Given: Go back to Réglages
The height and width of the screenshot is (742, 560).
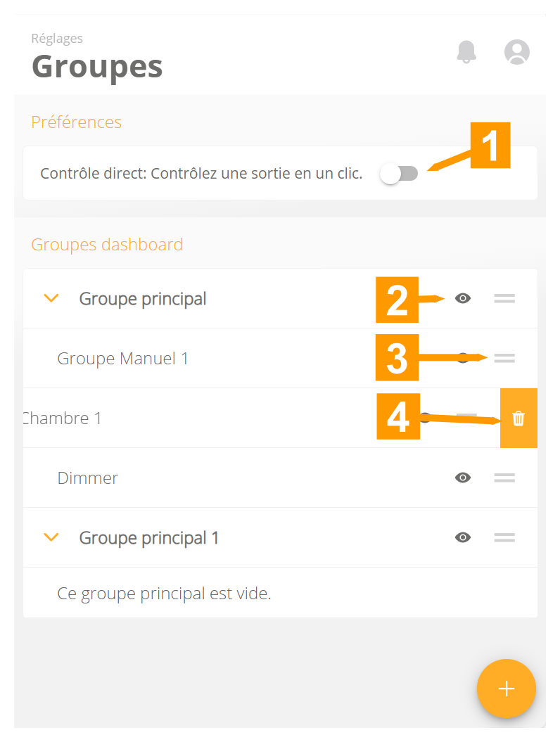Looking at the screenshot, I should [x=57, y=38].
